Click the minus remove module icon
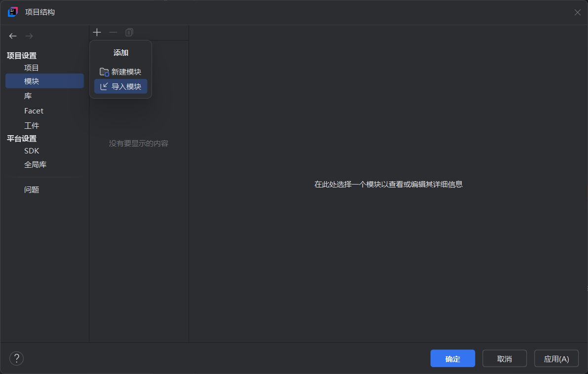Viewport: 588px width, 374px height. 113,33
